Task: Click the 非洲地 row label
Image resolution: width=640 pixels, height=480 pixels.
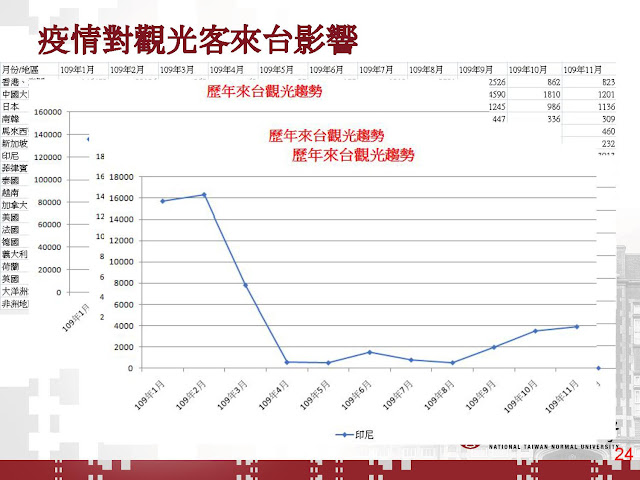Action: tap(15, 303)
